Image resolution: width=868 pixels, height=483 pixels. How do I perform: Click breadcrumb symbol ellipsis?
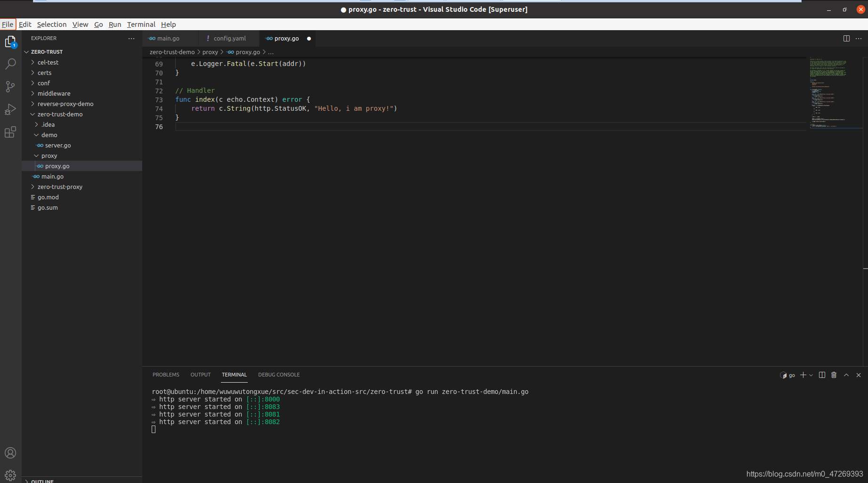tap(271, 52)
